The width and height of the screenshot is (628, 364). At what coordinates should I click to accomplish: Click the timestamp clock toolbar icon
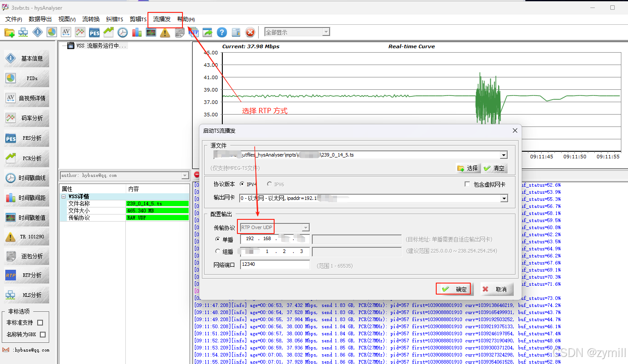point(122,32)
